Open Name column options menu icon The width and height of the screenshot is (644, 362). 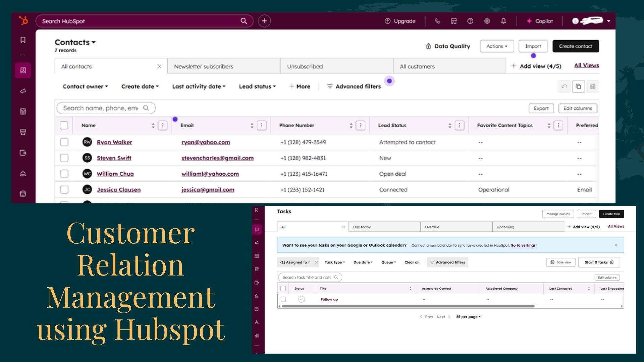tap(163, 125)
